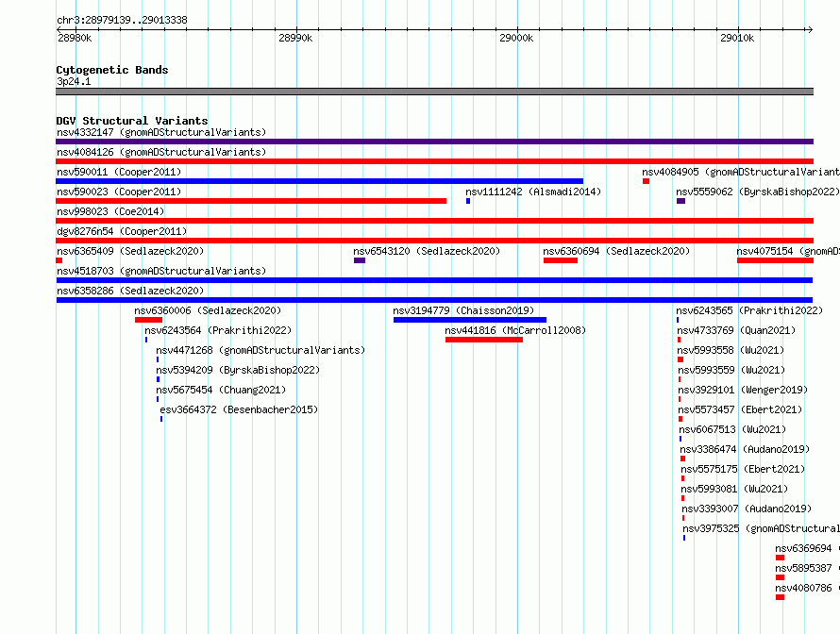Click the 29000k ruler position label
Screen dimensions: 840x634
click(x=516, y=38)
